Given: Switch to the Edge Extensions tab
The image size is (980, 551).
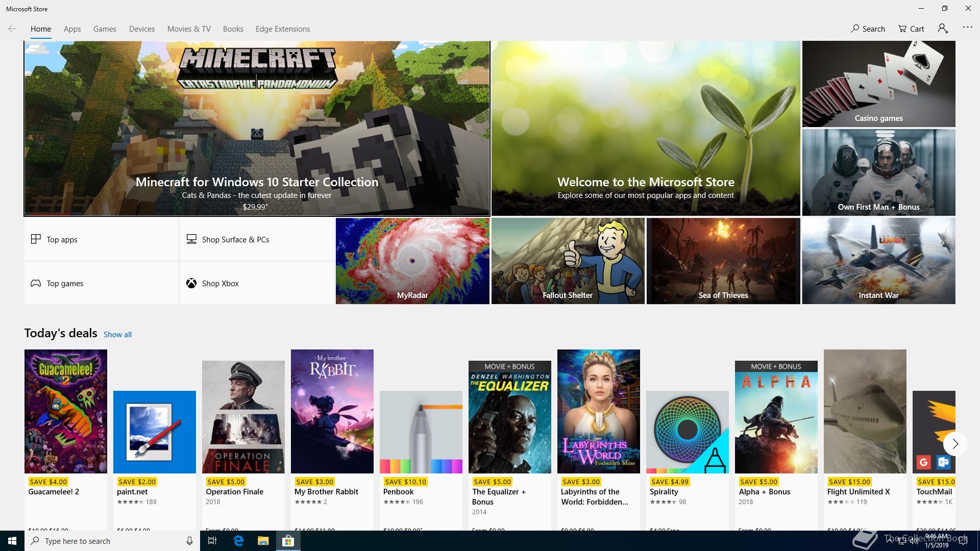Looking at the screenshot, I should point(283,29).
